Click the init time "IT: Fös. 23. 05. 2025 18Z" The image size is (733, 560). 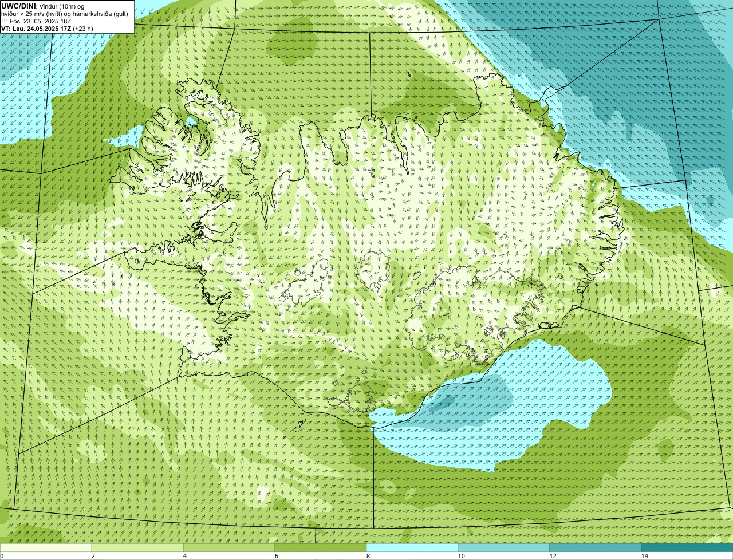pos(37,21)
